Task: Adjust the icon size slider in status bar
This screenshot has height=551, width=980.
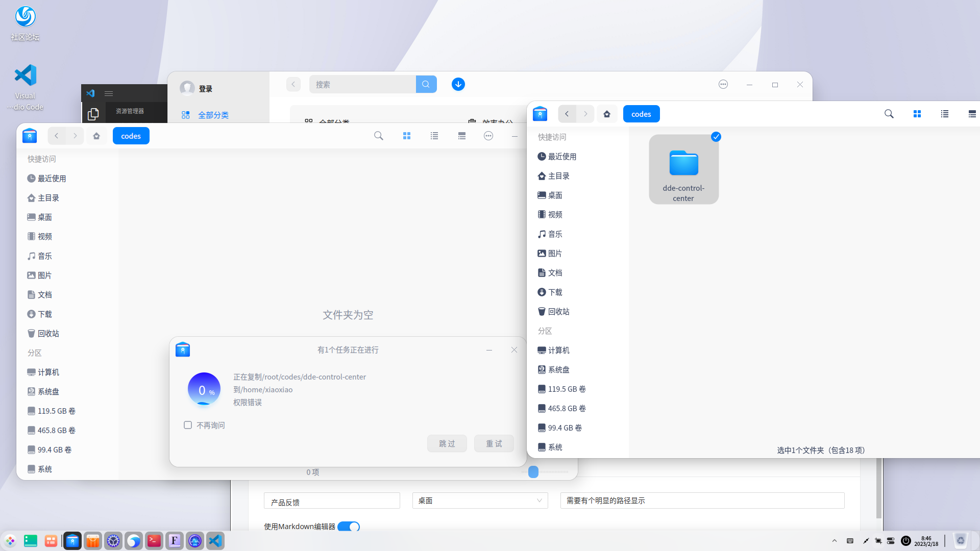Action: coord(533,472)
